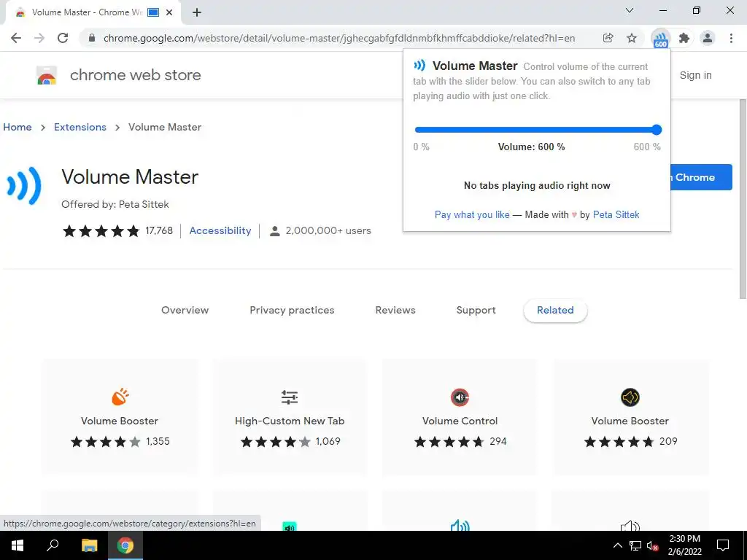The width and height of the screenshot is (747, 560).
Task: Click the Sign in link
Action: (x=695, y=75)
